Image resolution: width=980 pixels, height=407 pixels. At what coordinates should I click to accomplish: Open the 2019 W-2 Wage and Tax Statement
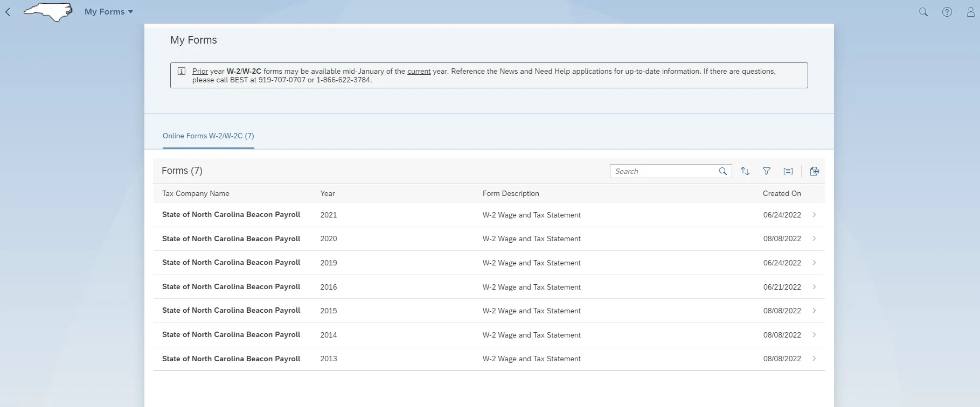click(531, 263)
